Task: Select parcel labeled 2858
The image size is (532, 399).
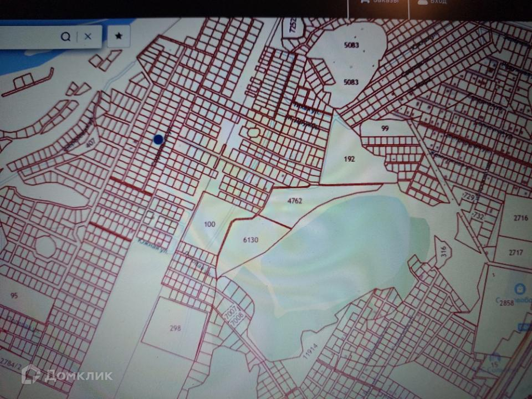Action: coord(507,303)
